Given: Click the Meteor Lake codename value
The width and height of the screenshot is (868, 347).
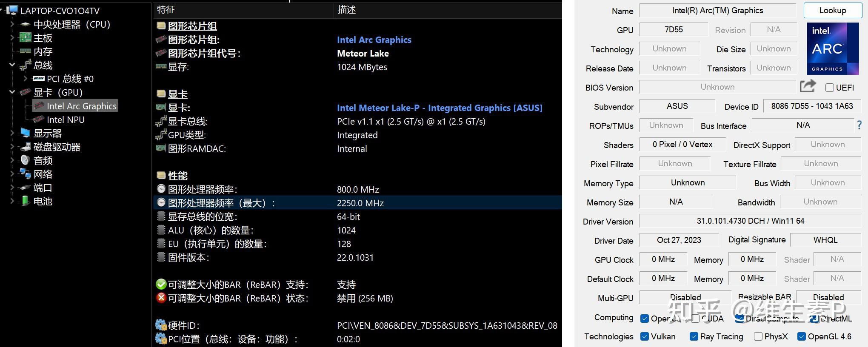Looking at the screenshot, I should pos(363,53).
